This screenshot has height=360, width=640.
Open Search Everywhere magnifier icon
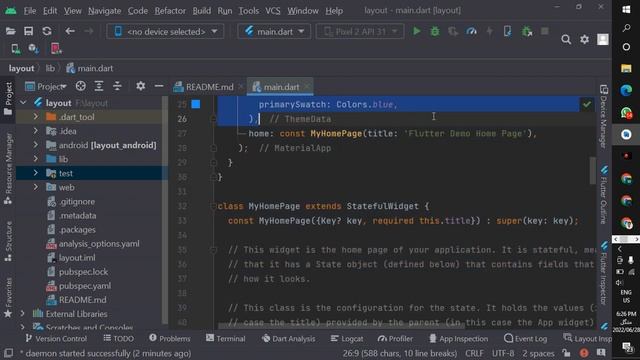pos(566,39)
